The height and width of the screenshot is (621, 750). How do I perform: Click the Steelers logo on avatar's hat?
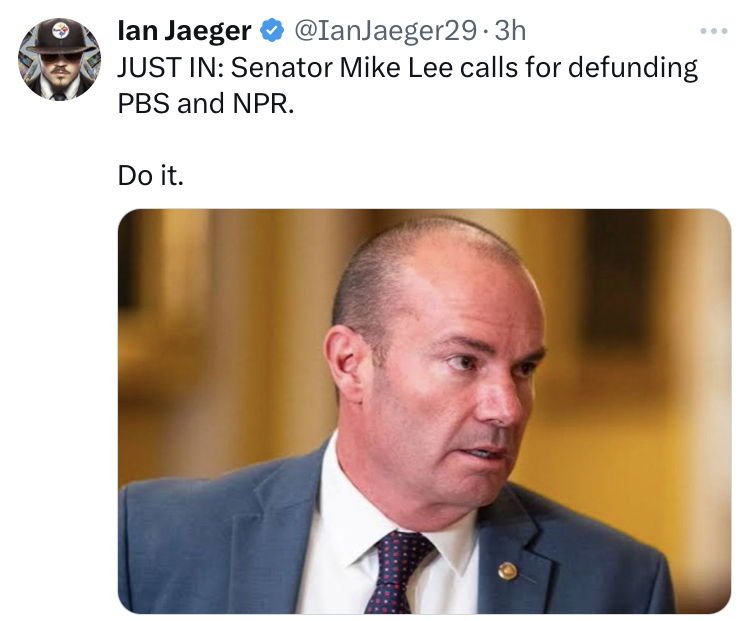click(x=60, y=31)
